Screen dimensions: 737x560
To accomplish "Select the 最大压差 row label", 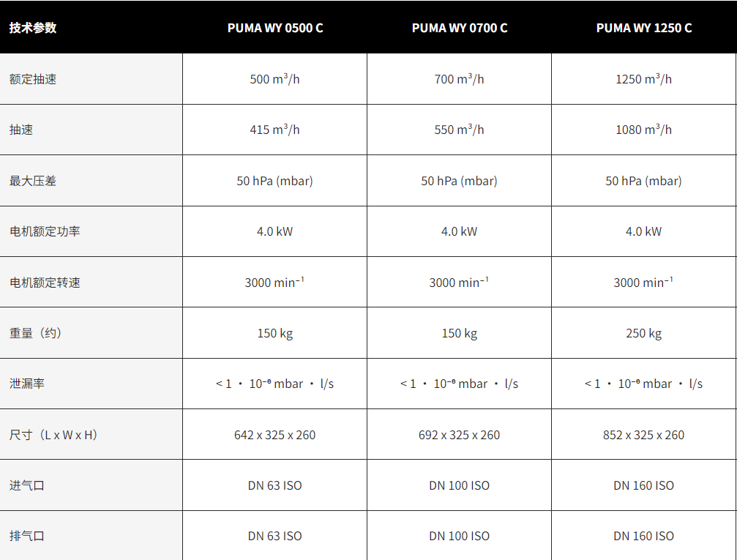I will (33, 181).
